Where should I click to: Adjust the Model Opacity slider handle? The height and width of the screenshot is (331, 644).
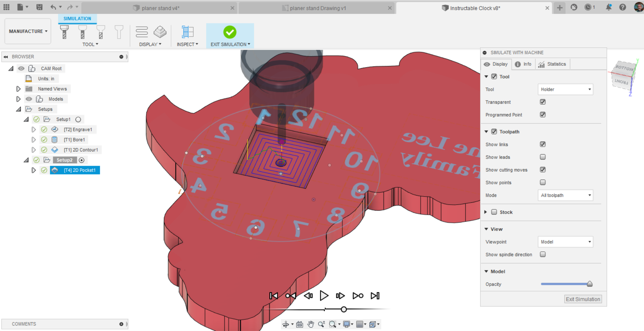coord(589,284)
